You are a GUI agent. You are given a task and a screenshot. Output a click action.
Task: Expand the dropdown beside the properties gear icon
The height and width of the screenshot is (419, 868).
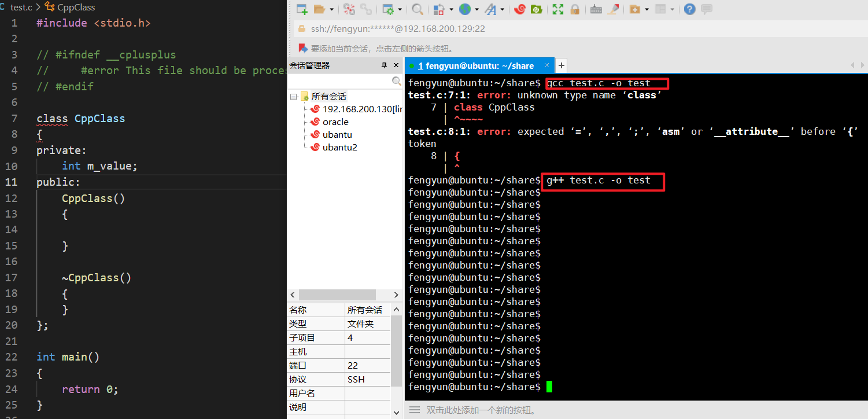(400, 10)
